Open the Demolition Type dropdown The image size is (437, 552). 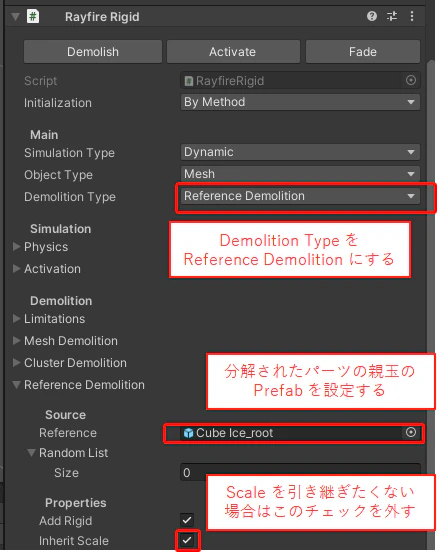(300, 196)
